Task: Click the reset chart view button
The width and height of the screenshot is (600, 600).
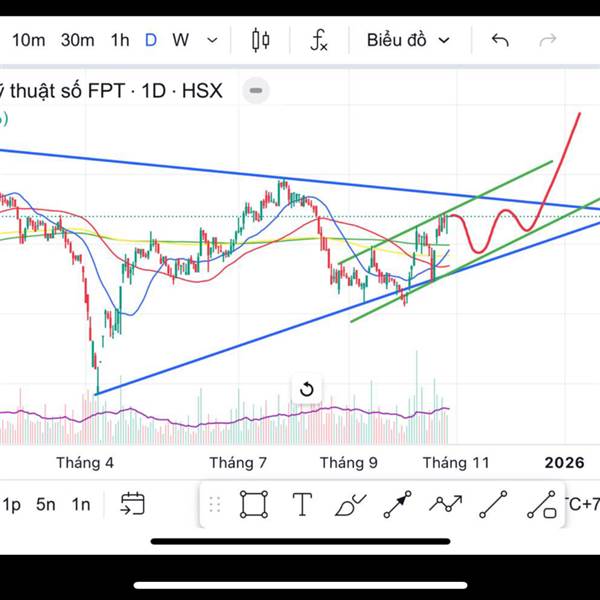Action: pyautogui.click(x=307, y=389)
